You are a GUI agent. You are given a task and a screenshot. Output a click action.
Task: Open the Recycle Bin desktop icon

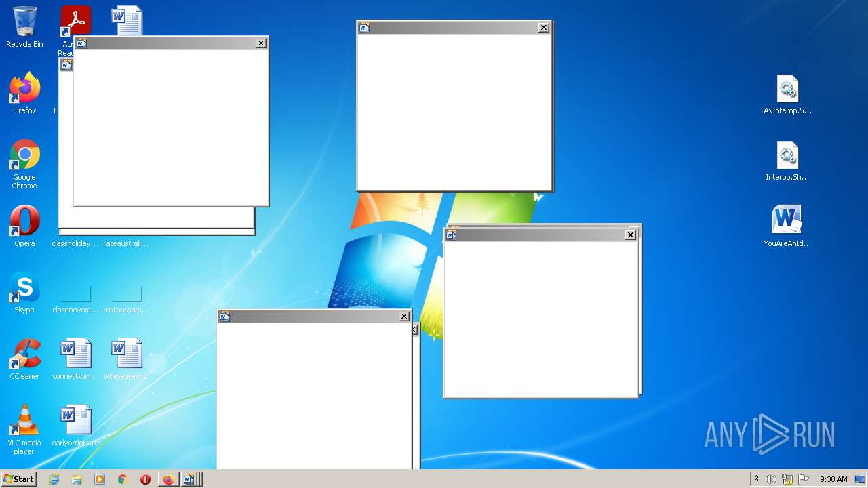(x=24, y=27)
